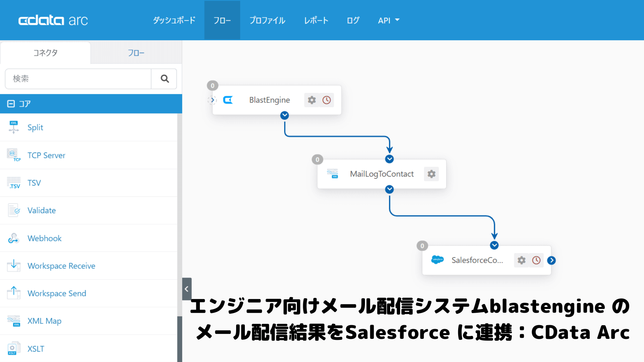
Task: Select the Webhook connector icon
Action: (x=13, y=238)
